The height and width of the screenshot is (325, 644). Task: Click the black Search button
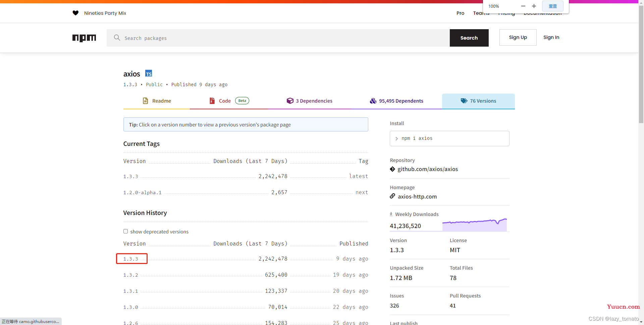[x=469, y=38]
